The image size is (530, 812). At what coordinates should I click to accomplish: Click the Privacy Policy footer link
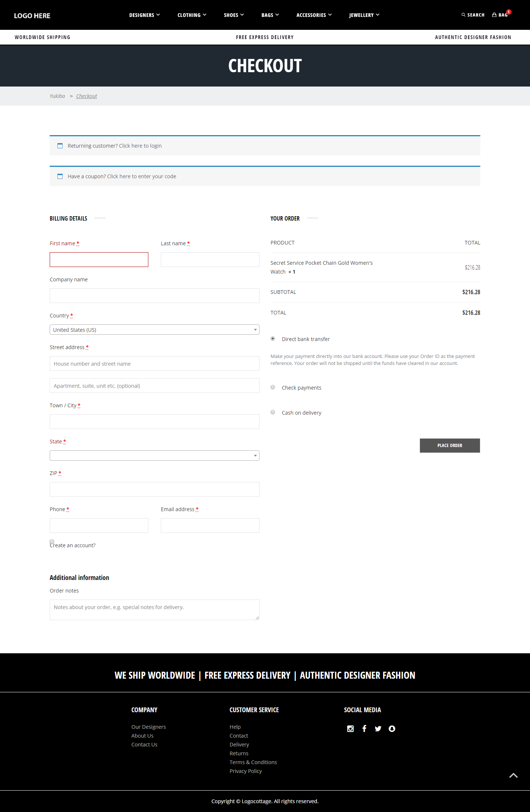click(245, 771)
